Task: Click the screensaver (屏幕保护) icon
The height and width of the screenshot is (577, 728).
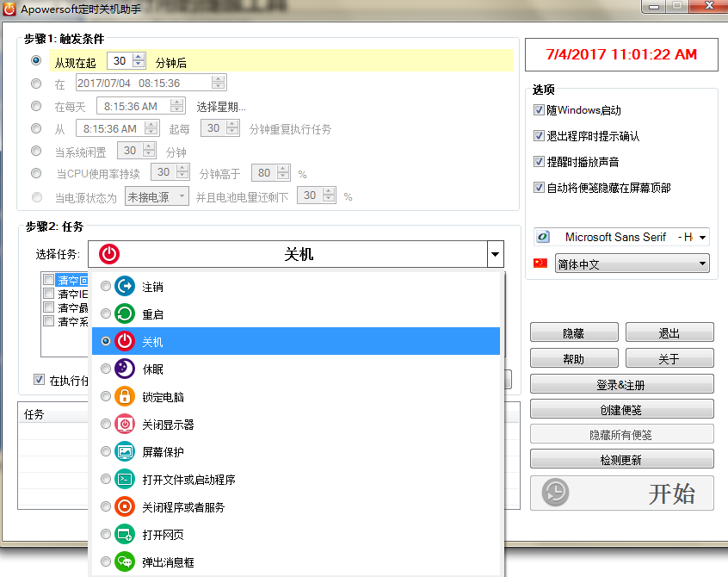Action: pyautogui.click(x=125, y=451)
